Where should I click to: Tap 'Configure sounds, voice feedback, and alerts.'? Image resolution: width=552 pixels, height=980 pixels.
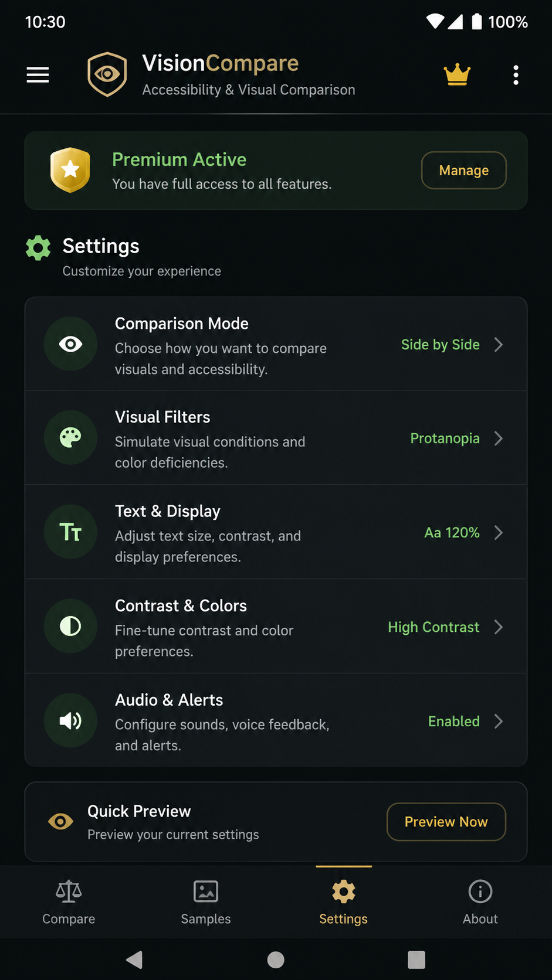tap(222, 735)
